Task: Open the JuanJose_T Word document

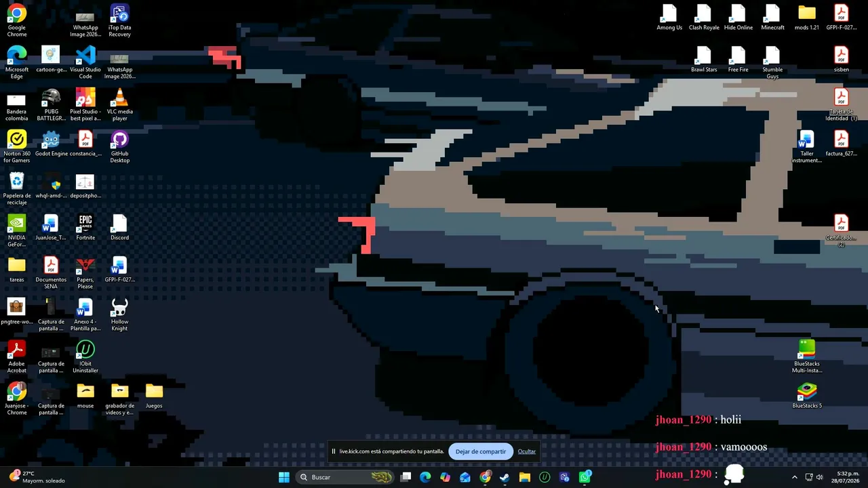Action: pos(51,228)
